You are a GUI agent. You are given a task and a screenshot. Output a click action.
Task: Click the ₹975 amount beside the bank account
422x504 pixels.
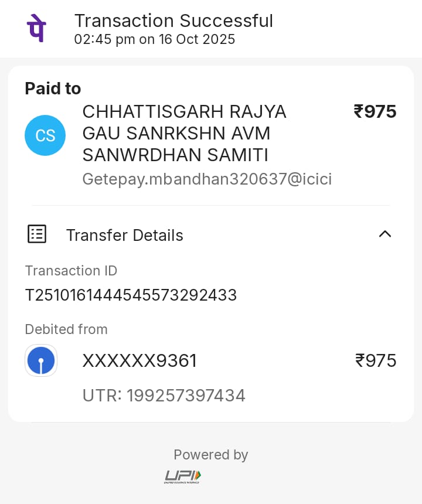tap(376, 360)
